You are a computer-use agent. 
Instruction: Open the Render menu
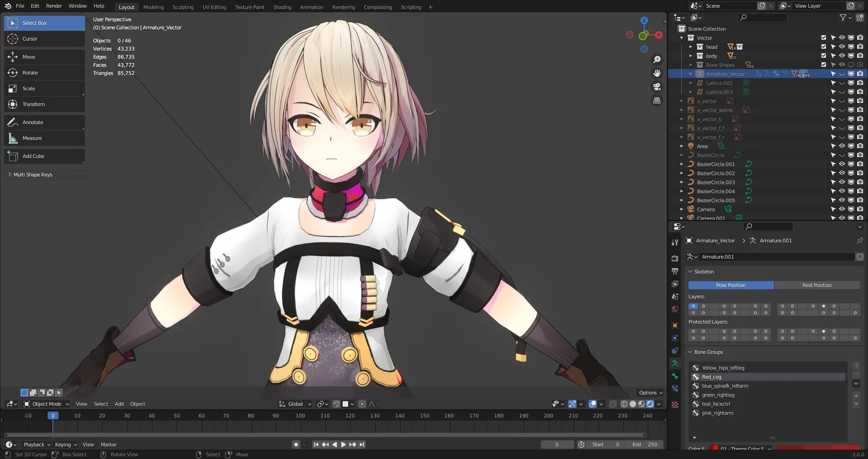coord(54,6)
